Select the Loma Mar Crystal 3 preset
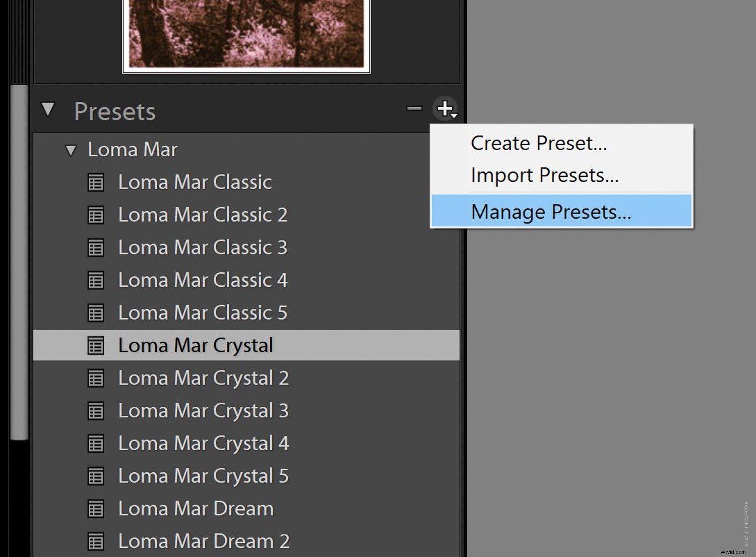 [x=203, y=410]
